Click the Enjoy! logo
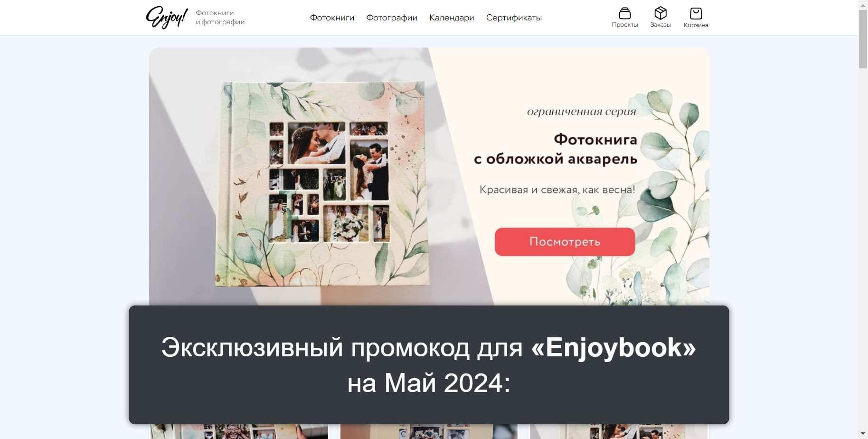The width and height of the screenshot is (868, 439). (167, 18)
